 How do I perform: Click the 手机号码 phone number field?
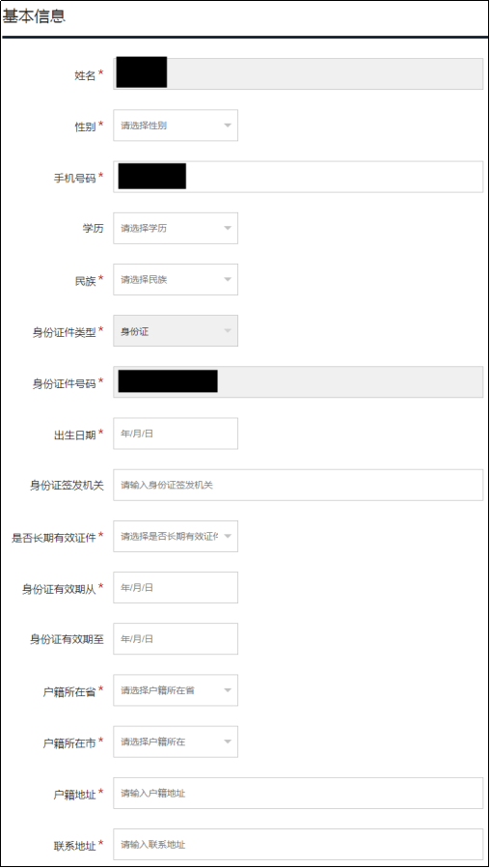coord(298,177)
